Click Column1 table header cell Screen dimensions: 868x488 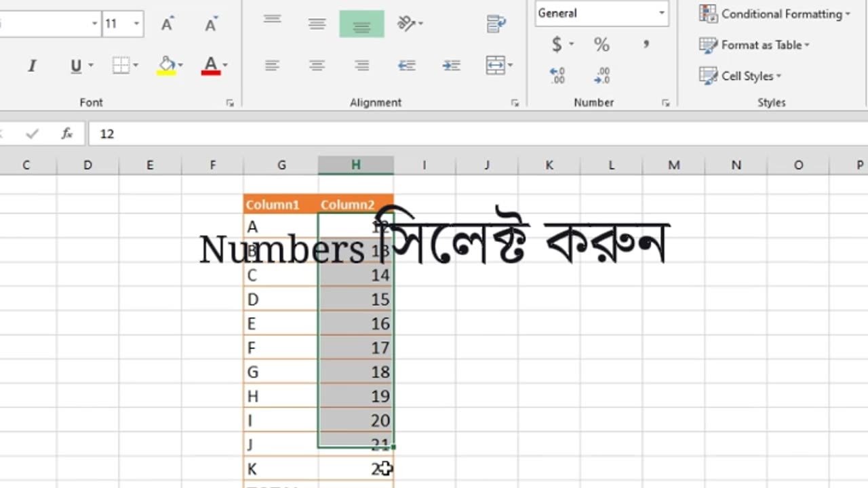click(x=281, y=205)
